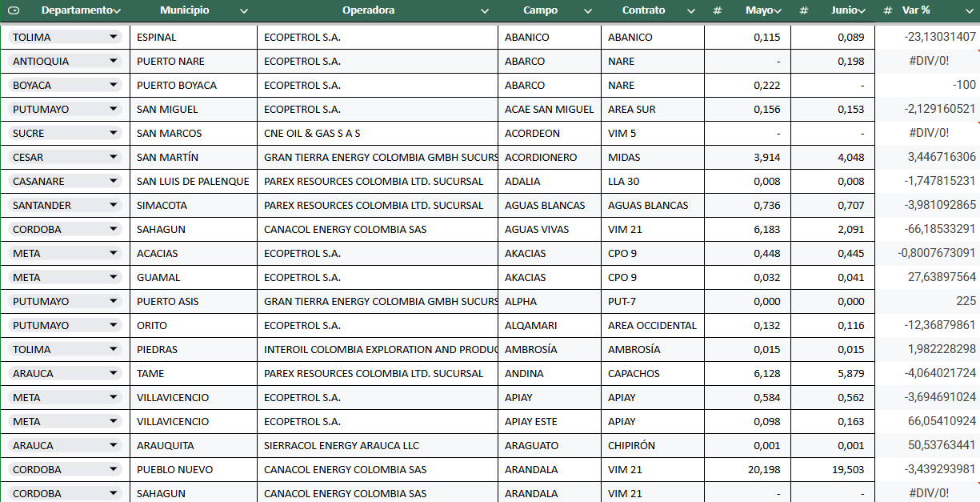Select the Municipio header label
Viewport: 980px width, 502px height.
(x=185, y=10)
